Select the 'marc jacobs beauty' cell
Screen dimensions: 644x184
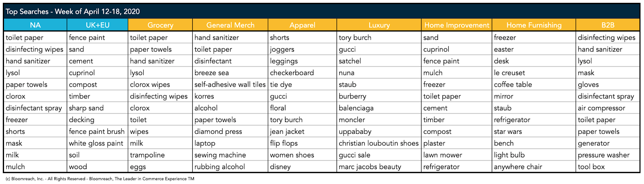379,167
